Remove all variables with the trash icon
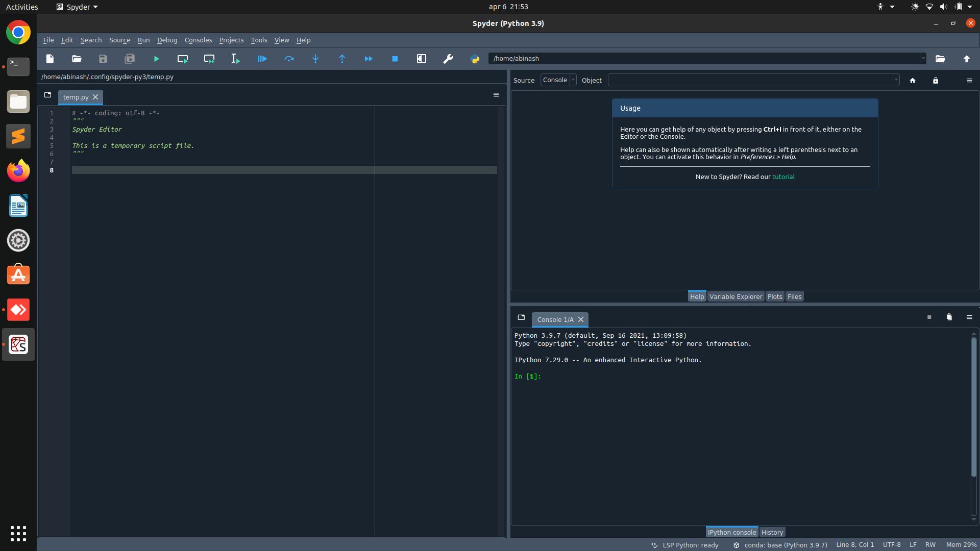 point(949,317)
